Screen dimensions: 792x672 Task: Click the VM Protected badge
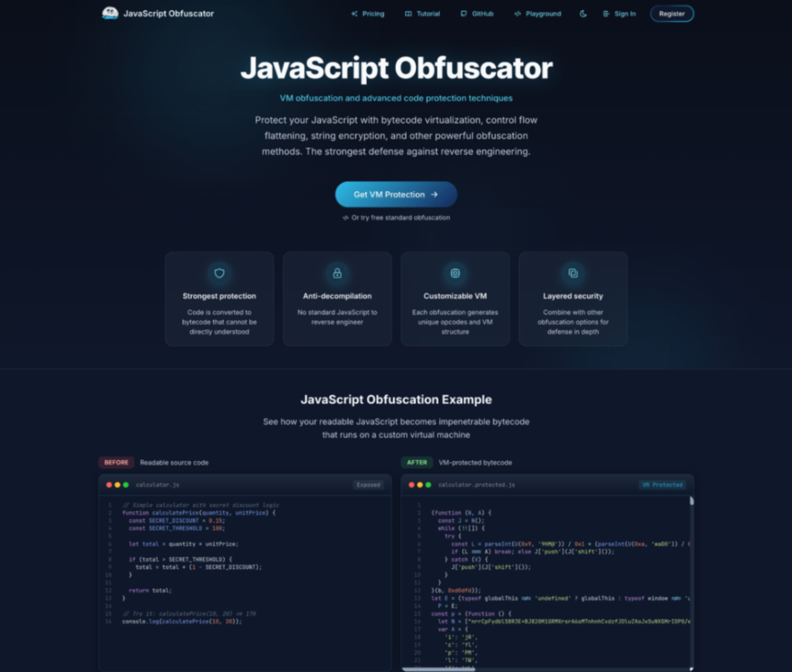662,485
